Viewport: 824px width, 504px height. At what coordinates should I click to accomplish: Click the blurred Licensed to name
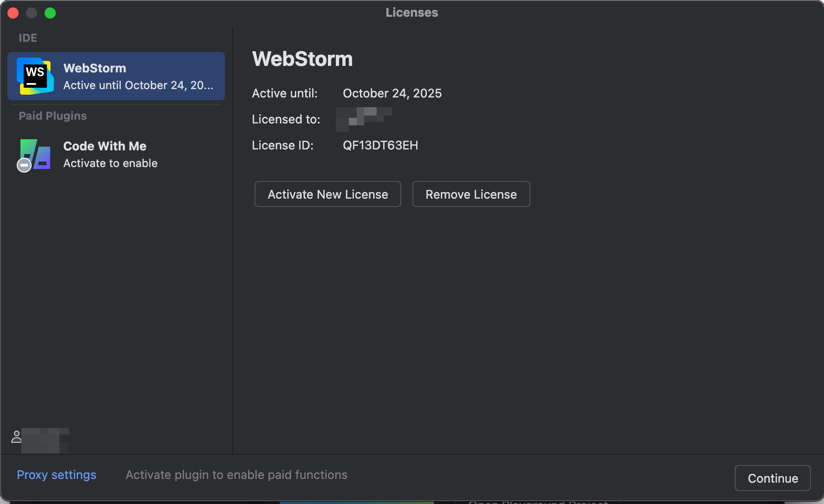coord(364,119)
